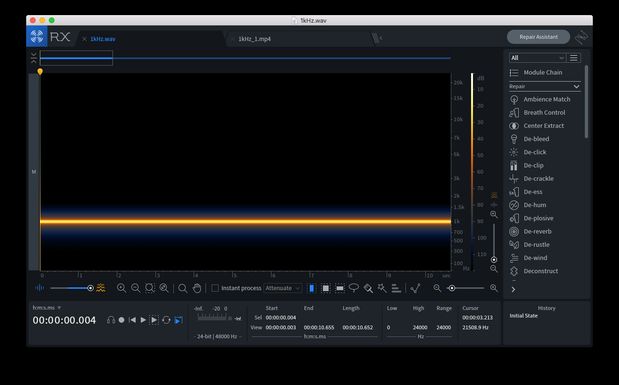Image resolution: width=619 pixels, height=385 pixels.
Task: Open the h:m:s.ms time format dropdown
Action: click(47, 308)
